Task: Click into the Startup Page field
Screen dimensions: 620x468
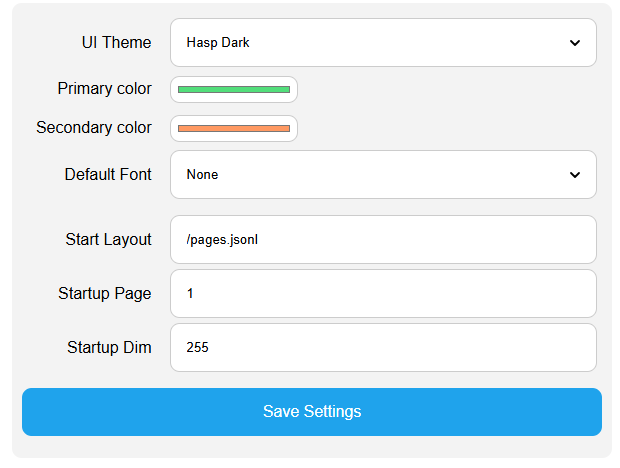Action: coord(382,294)
